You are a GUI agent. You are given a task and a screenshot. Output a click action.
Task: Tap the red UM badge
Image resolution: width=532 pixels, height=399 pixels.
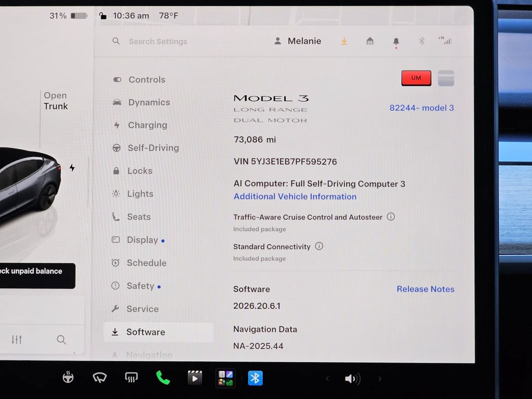pos(416,78)
